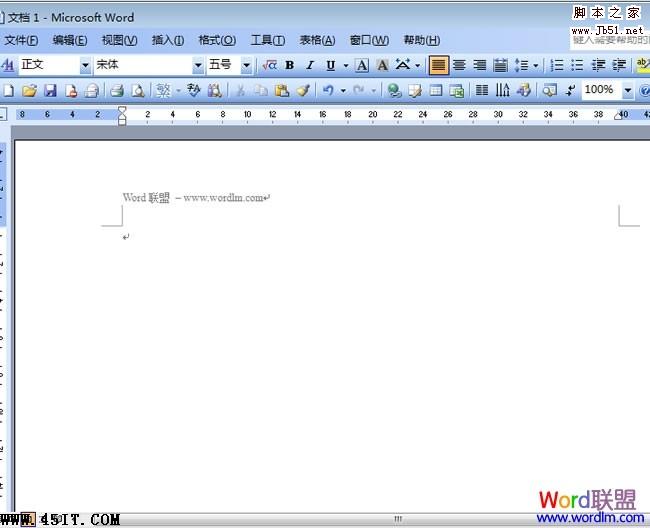
Task: Run spelling and grammar check icon
Action: [x=194, y=90]
